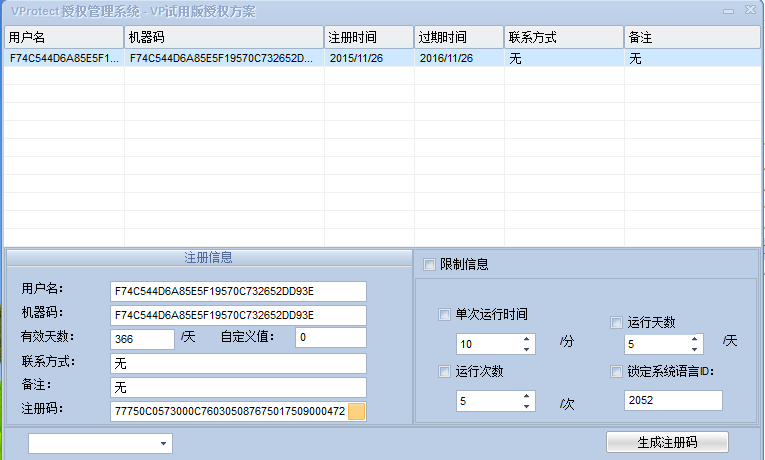Viewport: 765px width, 460px height.
Task: Click the 注册信息 panel header
Action: pos(209,258)
